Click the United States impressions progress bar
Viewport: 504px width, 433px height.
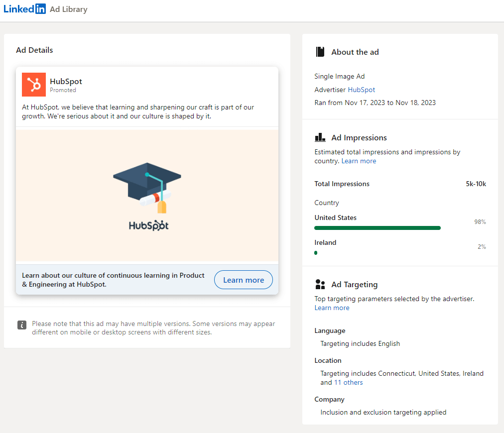[377, 227]
